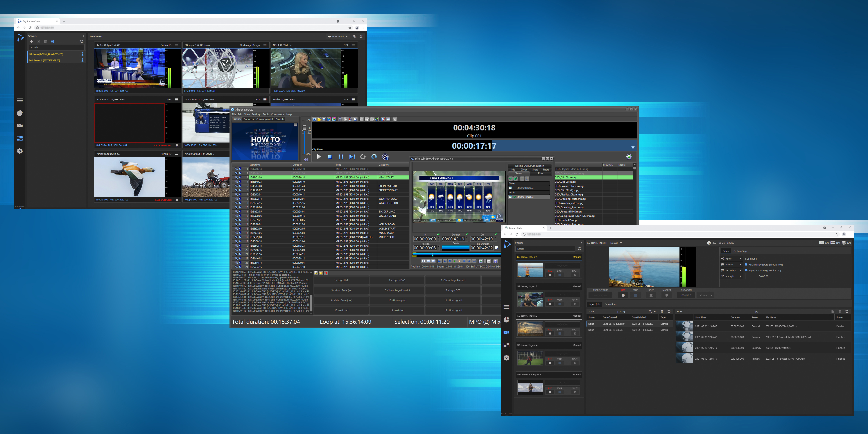868x434 pixels.
Task: Switch to the Current playlist tab
Action: tap(265, 119)
